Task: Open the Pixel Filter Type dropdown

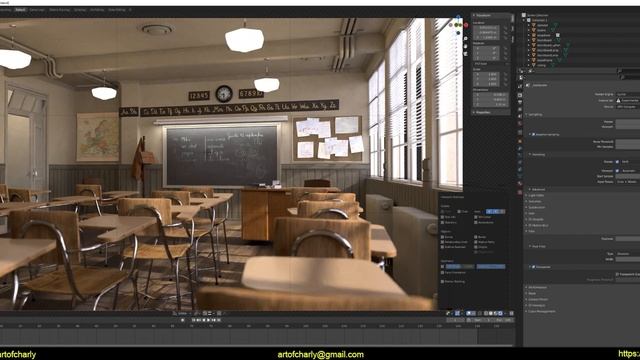Action: (x=628, y=253)
